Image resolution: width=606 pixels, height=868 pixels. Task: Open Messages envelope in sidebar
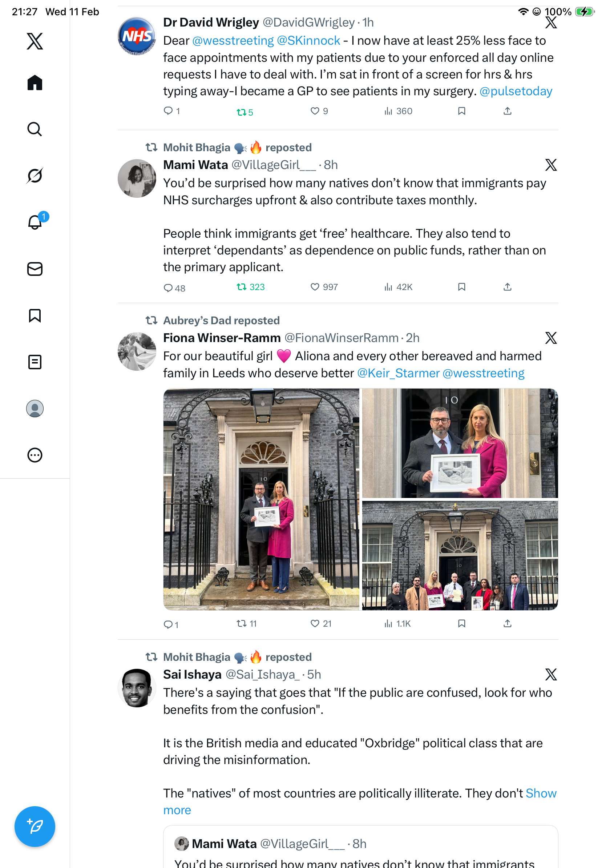(x=35, y=269)
